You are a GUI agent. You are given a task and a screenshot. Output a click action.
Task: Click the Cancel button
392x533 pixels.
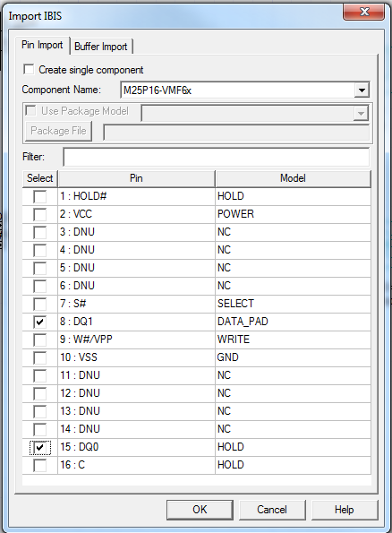272,510
